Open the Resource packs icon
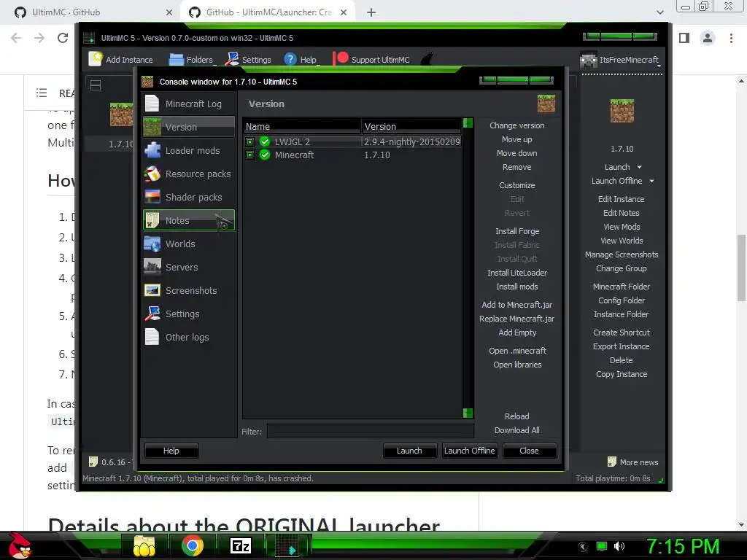The image size is (747, 560). tap(152, 174)
